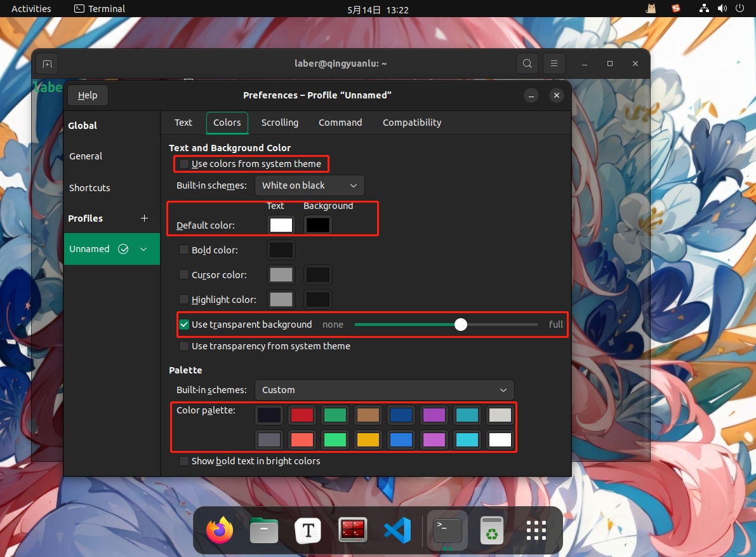Edit the yellow palette color
This screenshot has height=557, width=756.
pyautogui.click(x=368, y=440)
